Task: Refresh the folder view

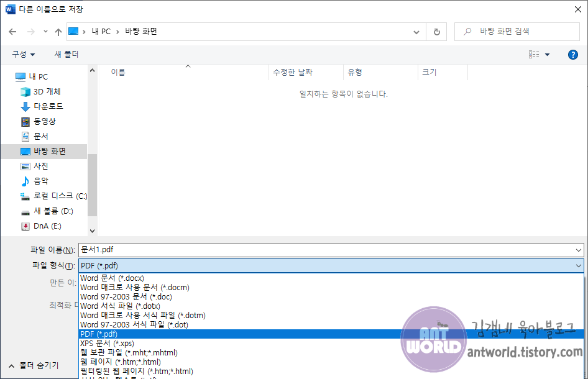Action: click(x=436, y=32)
